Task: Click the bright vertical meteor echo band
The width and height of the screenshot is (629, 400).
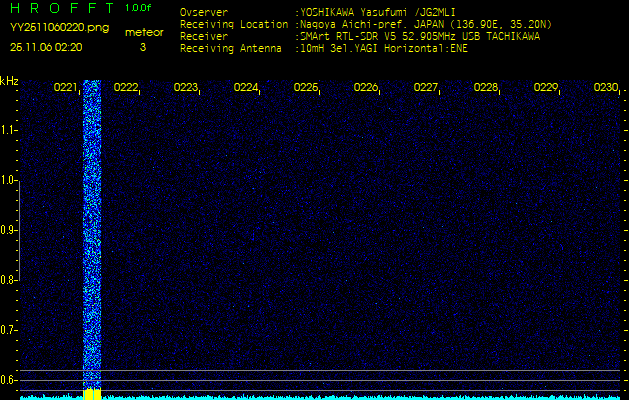Action: point(93,230)
